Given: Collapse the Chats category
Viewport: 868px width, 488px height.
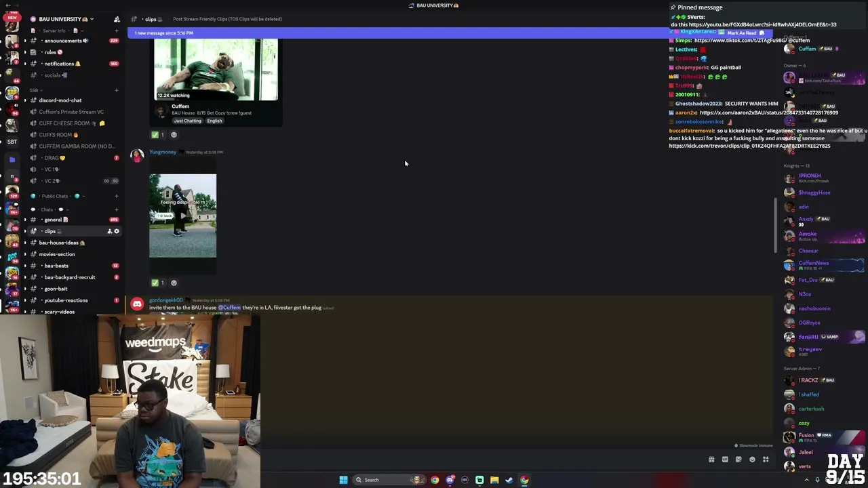Looking at the screenshot, I should (49, 209).
